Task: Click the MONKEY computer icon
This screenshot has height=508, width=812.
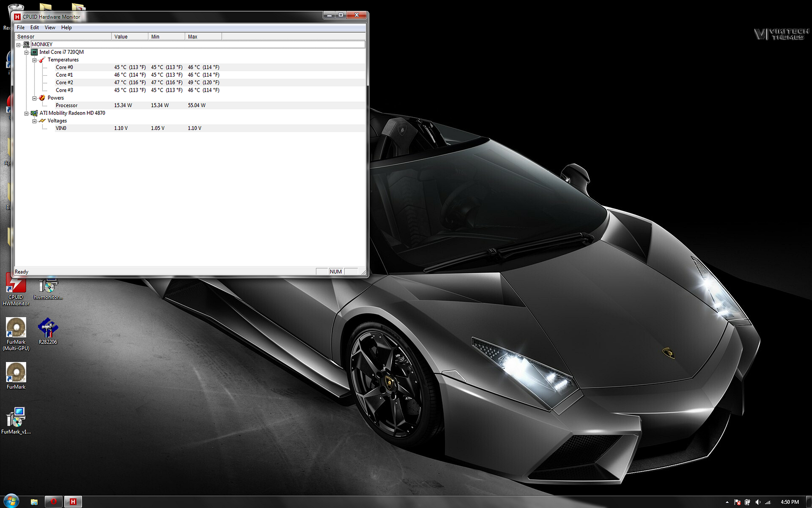Action: click(26, 44)
